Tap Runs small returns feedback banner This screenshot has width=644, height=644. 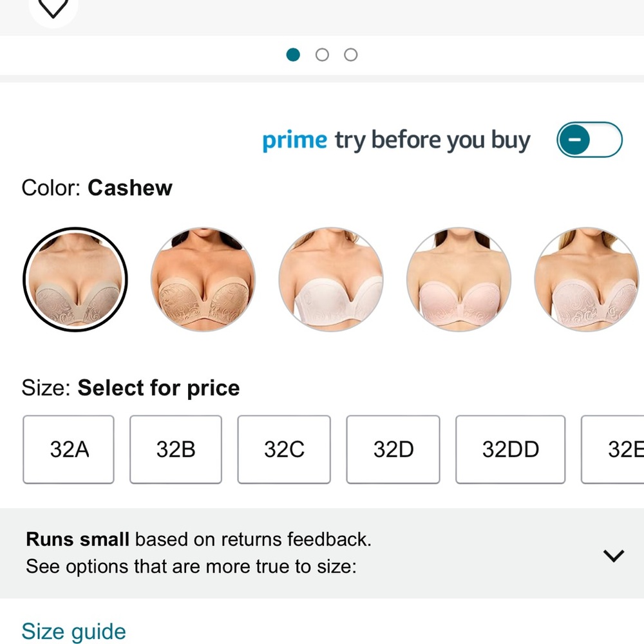click(322, 553)
